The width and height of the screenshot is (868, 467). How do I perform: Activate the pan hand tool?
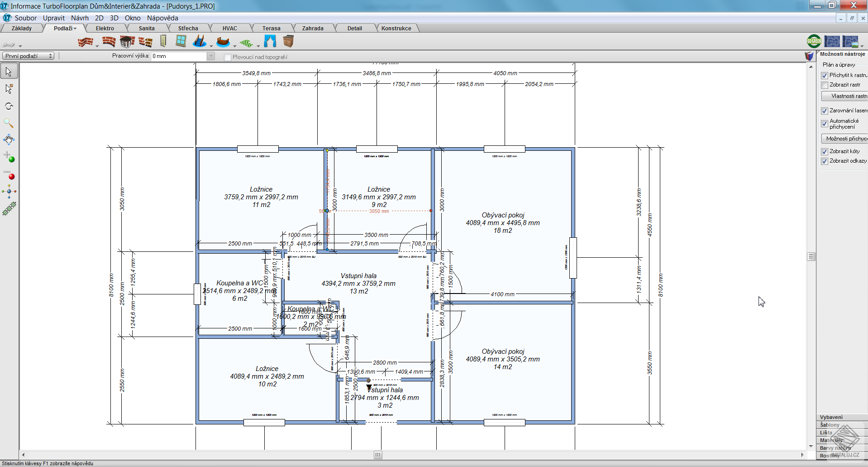coord(8,140)
